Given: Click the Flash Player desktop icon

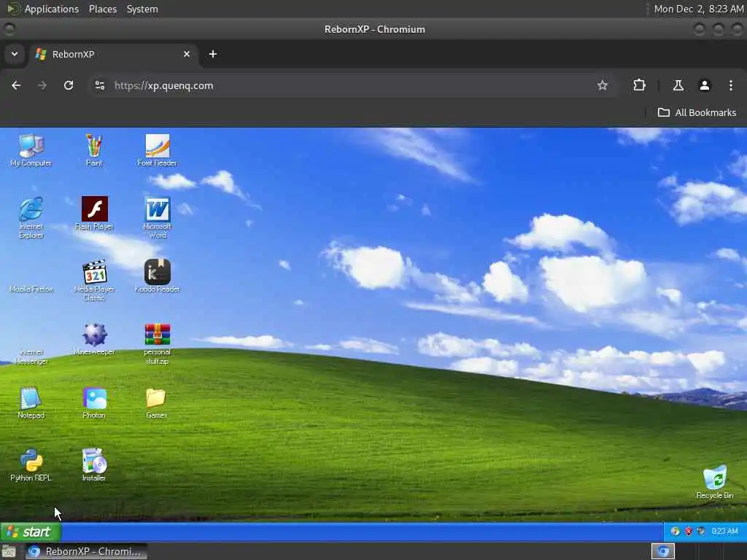Looking at the screenshot, I should coord(94,214).
